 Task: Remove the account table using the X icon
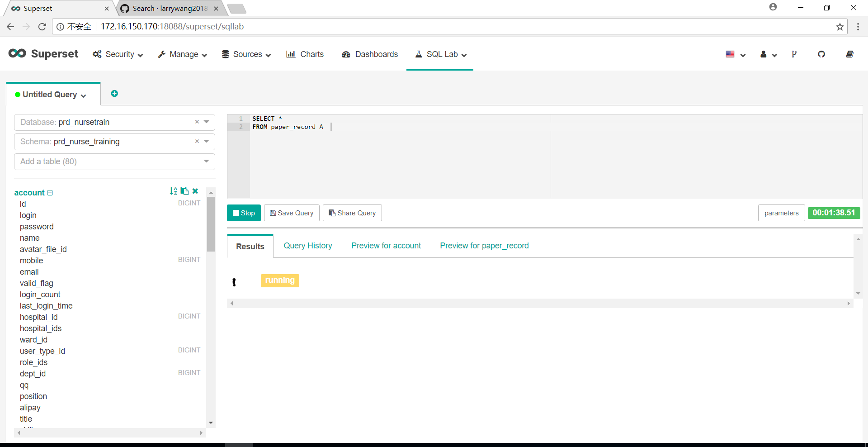pos(195,191)
